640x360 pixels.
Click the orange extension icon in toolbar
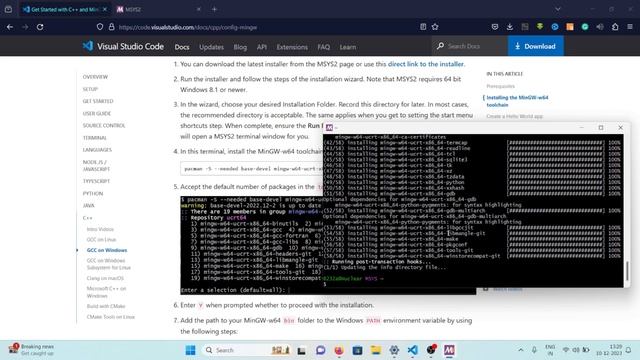coord(570,27)
